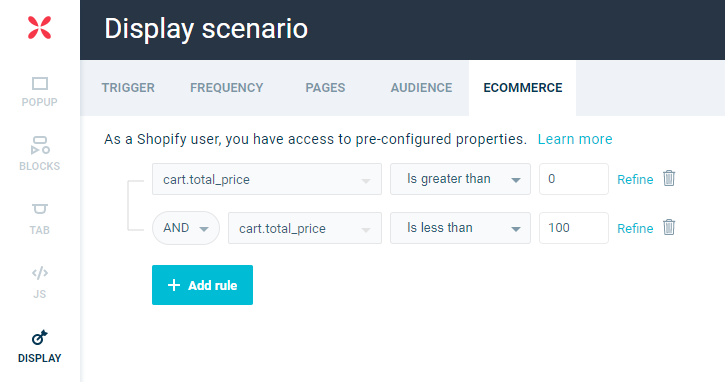
Task: Open the AND logical operator dropdown
Action: pos(186,228)
